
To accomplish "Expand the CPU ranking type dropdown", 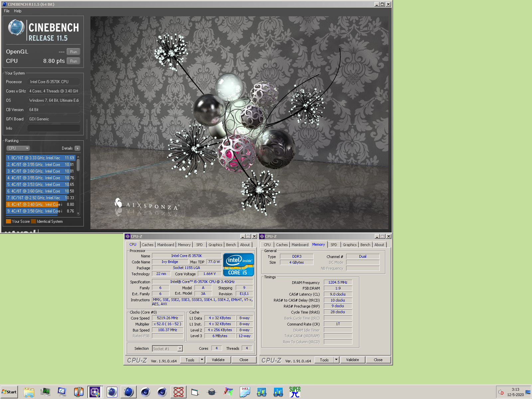I will click(18, 148).
